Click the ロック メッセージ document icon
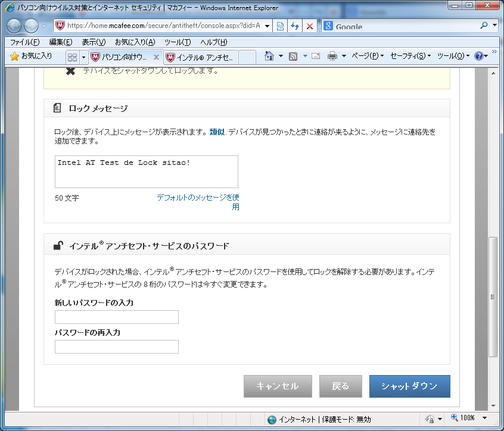504x431 pixels. coord(57,108)
